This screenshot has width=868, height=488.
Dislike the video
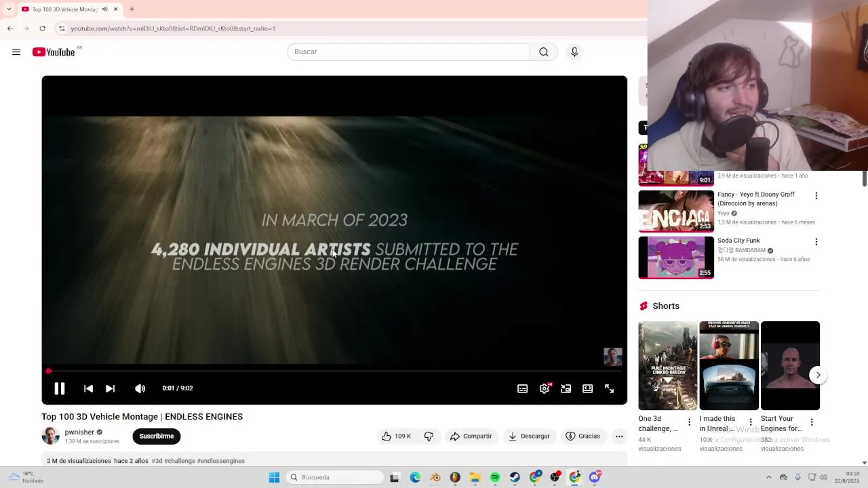click(429, 436)
